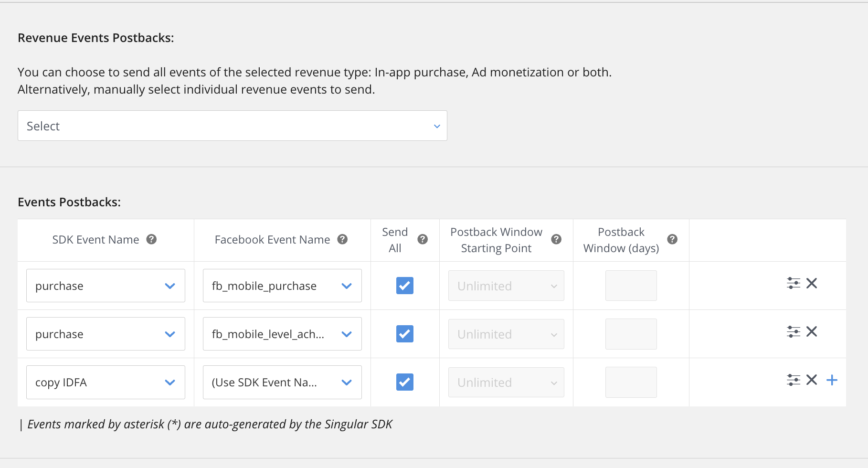Expand the fb_mobile_purchase Facebook event dropdown
Viewport: 868px width, 468px height.
click(x=282, y=286)
